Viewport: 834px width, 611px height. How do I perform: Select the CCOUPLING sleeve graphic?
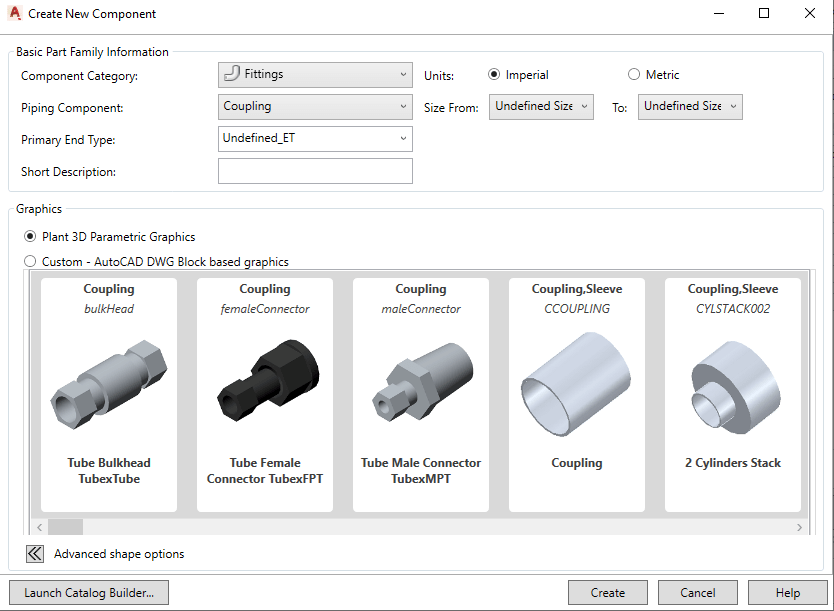click(x=577, y=394)
